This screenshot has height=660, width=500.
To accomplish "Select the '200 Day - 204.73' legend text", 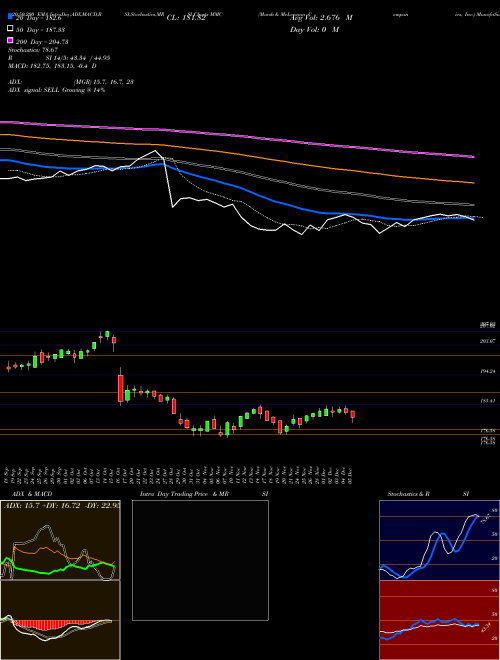I will pos(42,42).
